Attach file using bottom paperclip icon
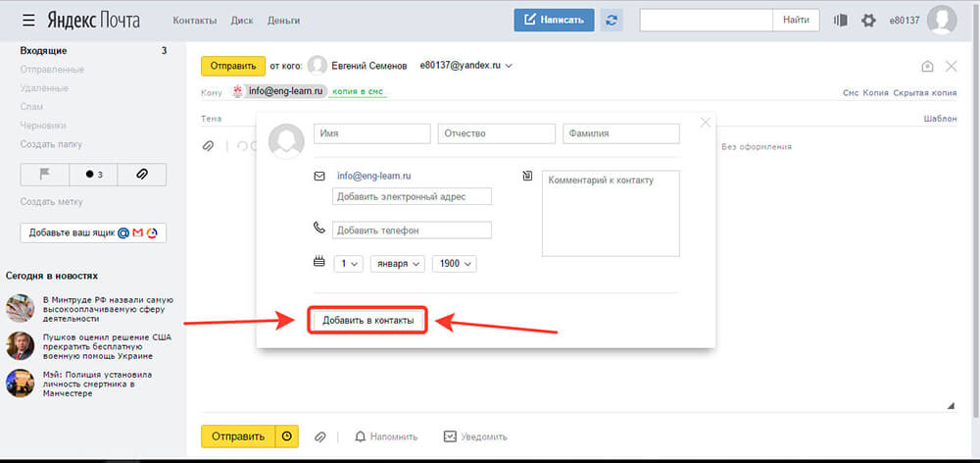Image resolution: width=980 pixels, height=463 pixels. click(x=319, y=437)
